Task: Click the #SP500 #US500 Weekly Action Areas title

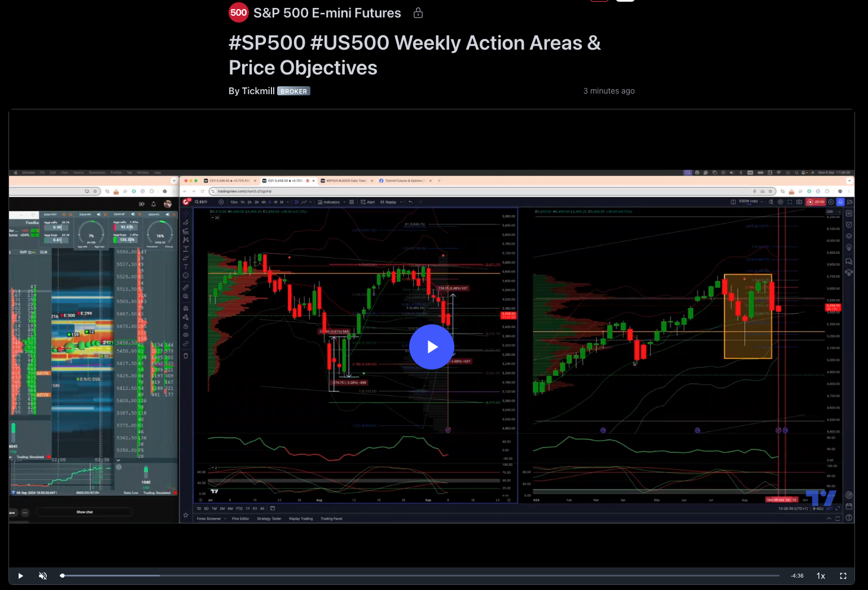Action: (x=415, y=55)
